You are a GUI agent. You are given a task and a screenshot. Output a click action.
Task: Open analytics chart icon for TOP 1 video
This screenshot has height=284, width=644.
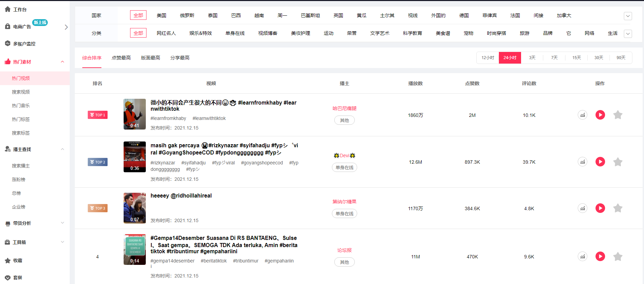pyautogui.click(x=582, y=115)
